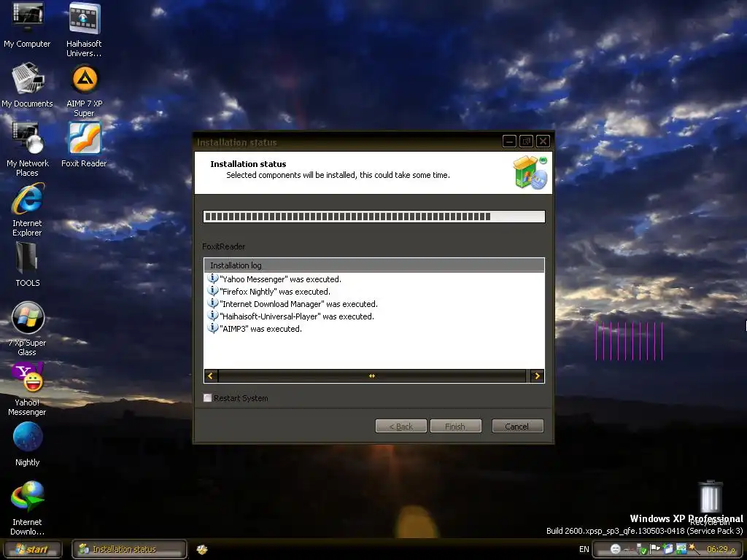The width and height of the screenshot is (747, 560).
Task: Close the Installation status window
Action: pos(543,141)
